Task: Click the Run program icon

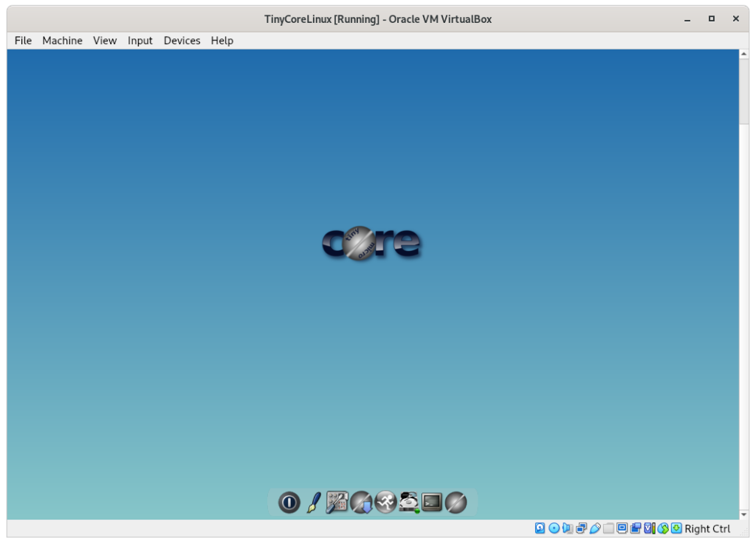Action: click(x=385, y=502)
